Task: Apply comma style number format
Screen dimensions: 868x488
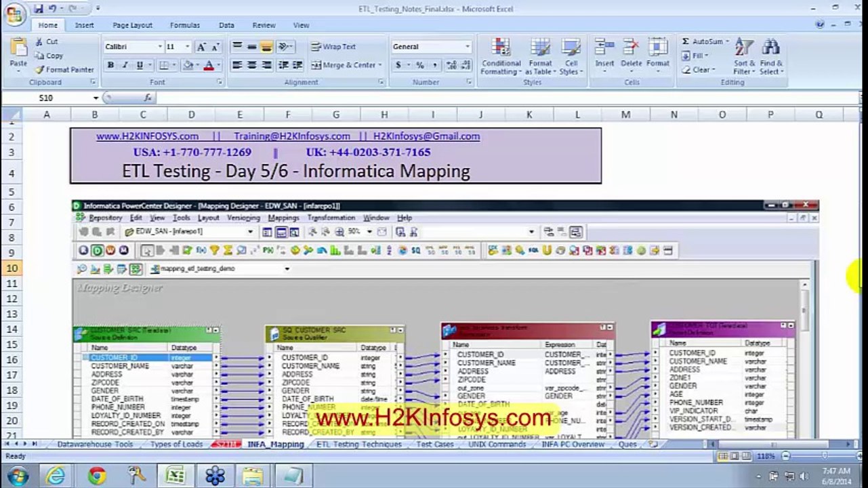Action: coord(434,65)
